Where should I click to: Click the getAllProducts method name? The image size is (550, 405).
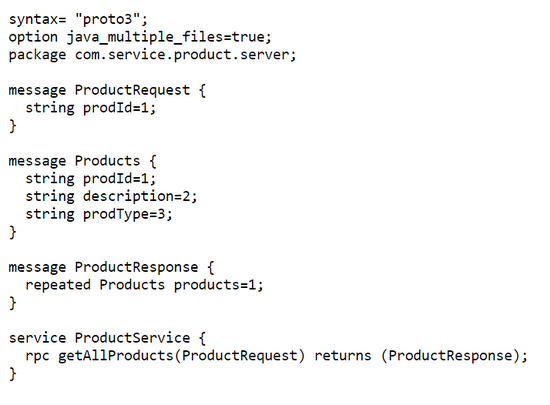(x=116, y=356)
